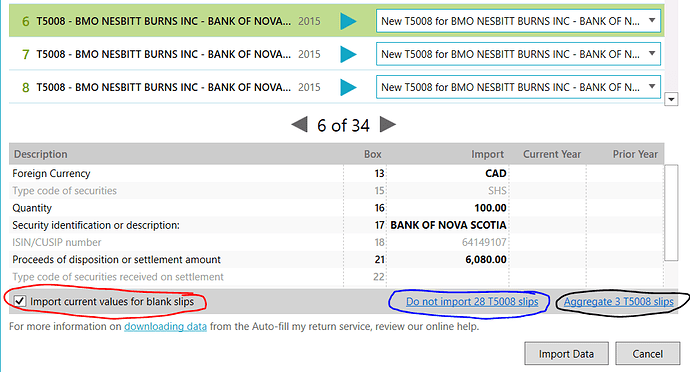Click Type code of securities received on settlement
The height and width of the screenshot is (372, 690).
pyautogui.click(x=118, y=276)
